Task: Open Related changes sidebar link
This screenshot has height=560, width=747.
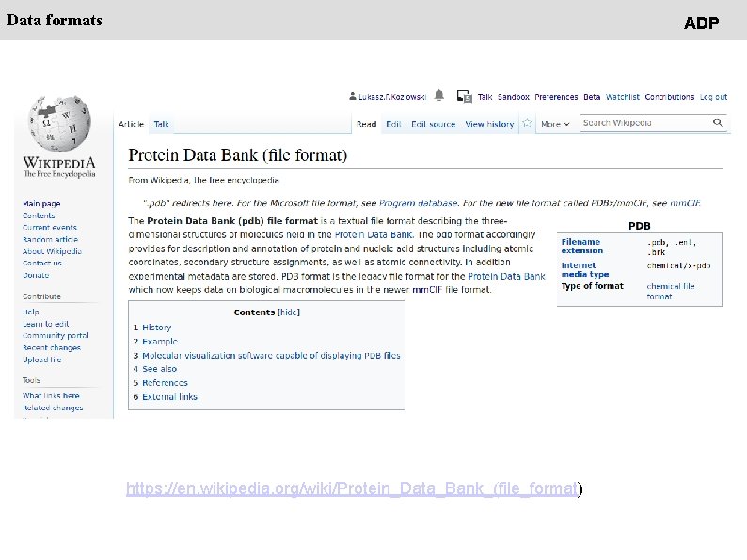Action: click(x=53, y=408)
